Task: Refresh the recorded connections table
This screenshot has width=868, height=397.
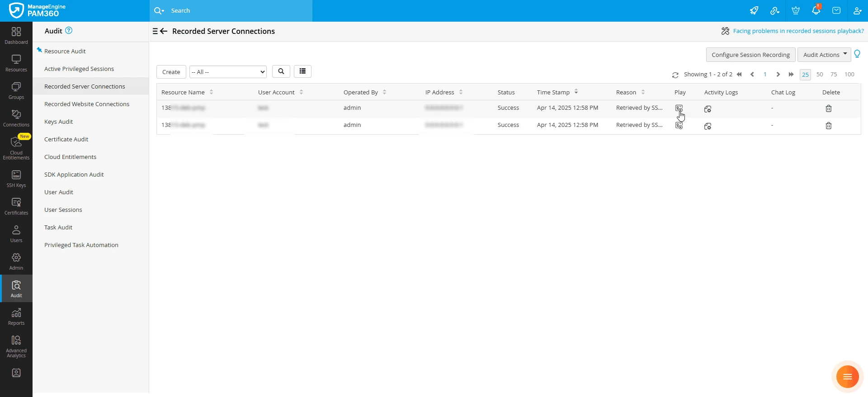Action: [x=675, y=75]
